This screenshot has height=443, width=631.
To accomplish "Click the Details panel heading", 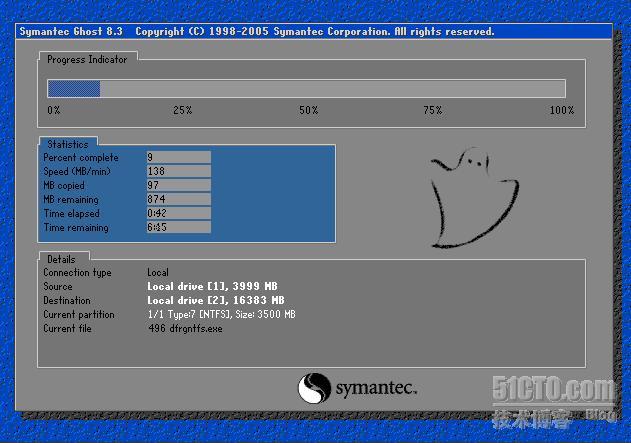I will coord(61,260).
